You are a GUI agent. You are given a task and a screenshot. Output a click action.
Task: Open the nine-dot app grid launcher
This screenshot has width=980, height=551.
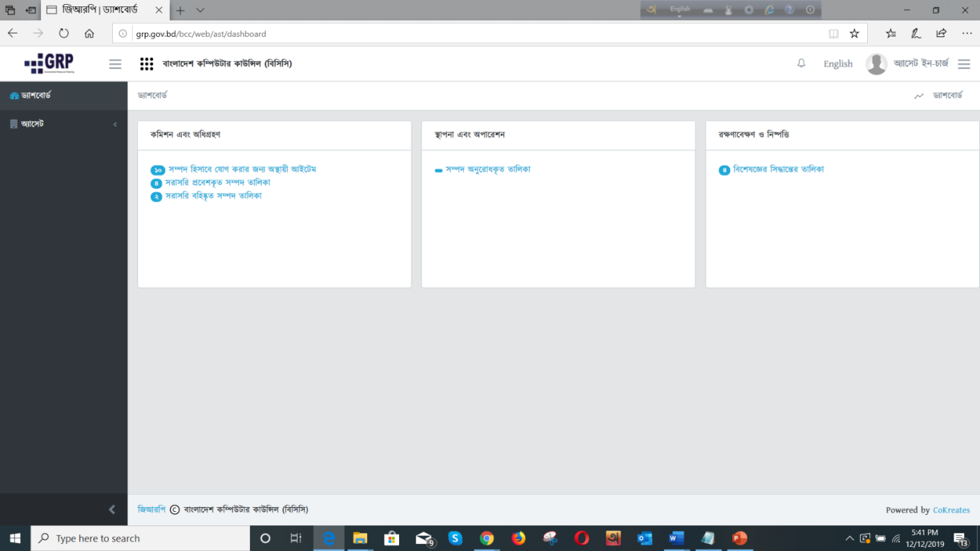146,64
